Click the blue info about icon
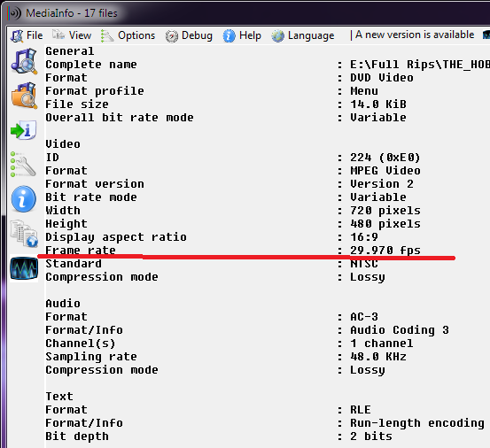490x448 pixels. (x=24, y=199)
